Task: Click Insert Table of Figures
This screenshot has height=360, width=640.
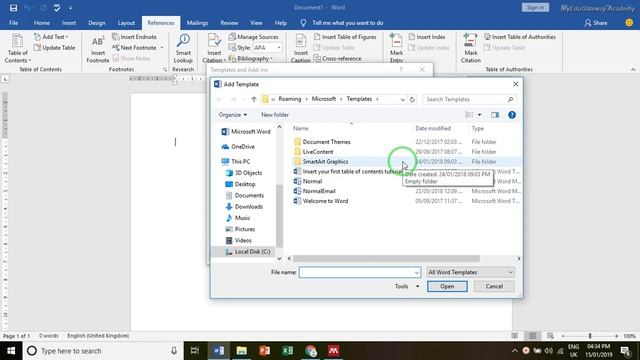Action: [x=345, y=37]
